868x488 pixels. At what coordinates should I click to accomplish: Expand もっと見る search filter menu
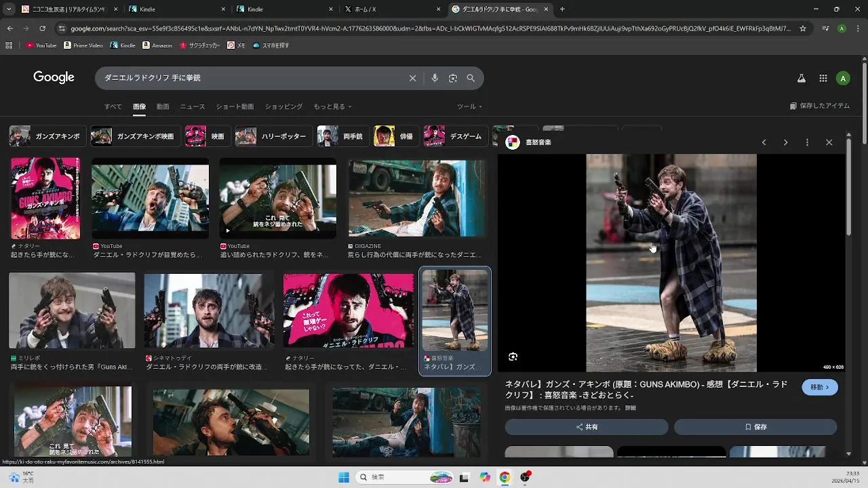[332, 106]
